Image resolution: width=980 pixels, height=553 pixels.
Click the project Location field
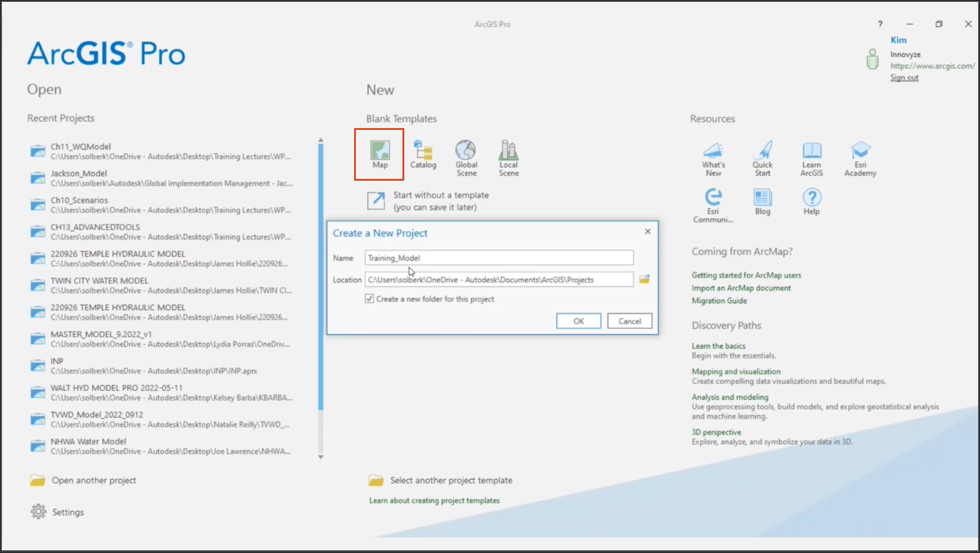pos(499,280)
